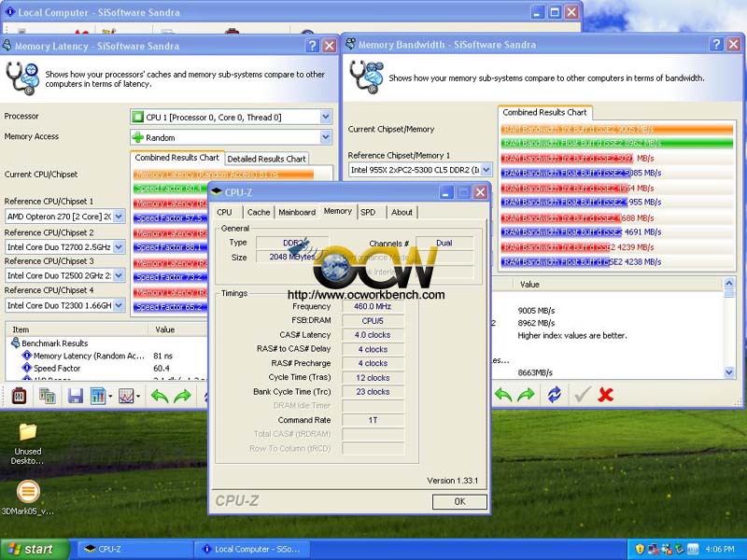The image size is (747, 560).
Task: Open the About tab in CPU-Z
Action: tap(402, 213)
